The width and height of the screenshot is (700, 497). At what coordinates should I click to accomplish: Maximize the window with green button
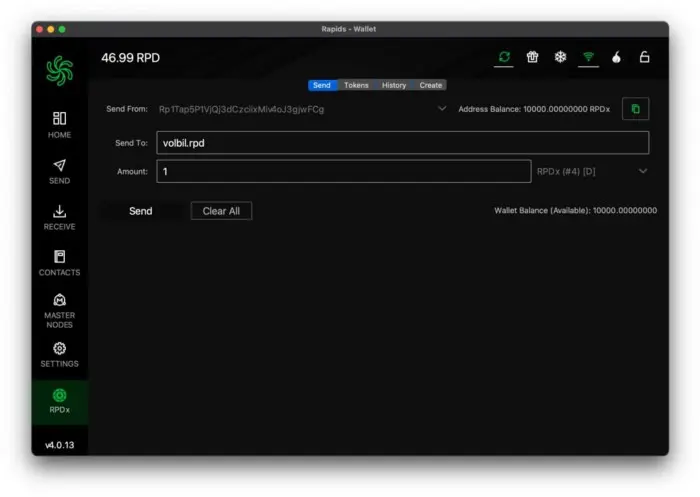62,29
